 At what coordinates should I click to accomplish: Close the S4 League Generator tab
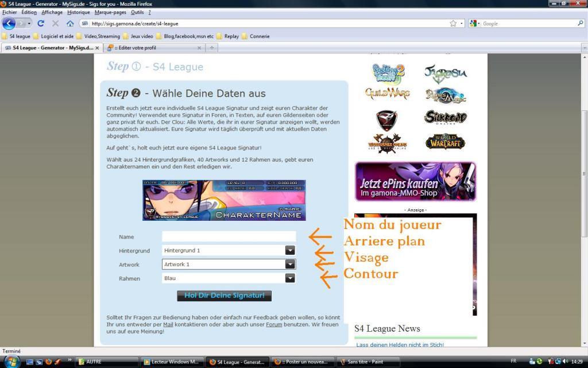tap(97, 48)
